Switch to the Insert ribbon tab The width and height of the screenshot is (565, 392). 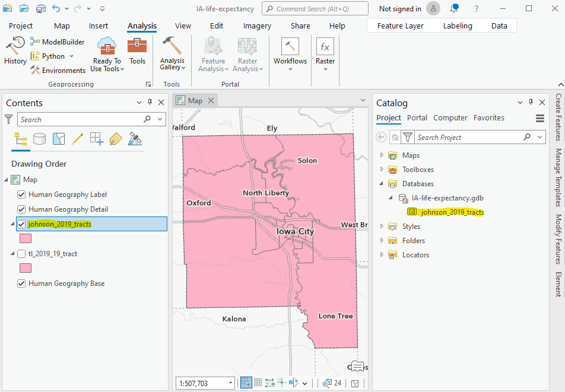tap(99, 26)
